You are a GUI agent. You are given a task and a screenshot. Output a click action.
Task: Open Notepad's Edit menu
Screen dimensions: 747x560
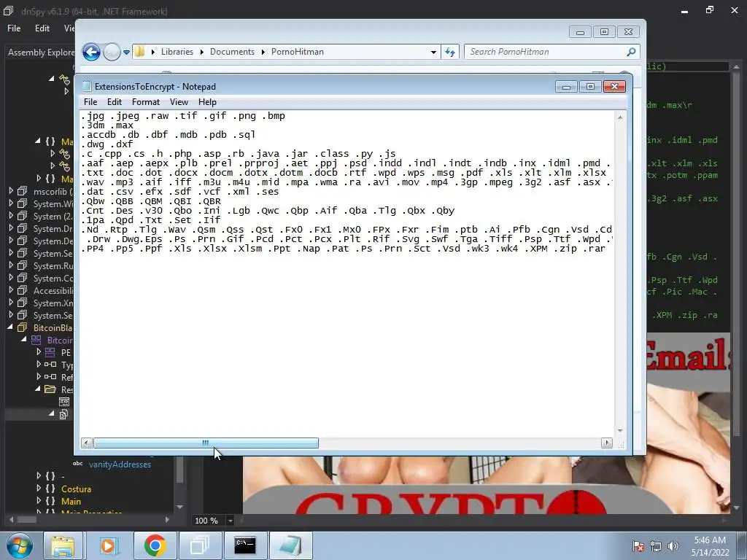(114, 102)
